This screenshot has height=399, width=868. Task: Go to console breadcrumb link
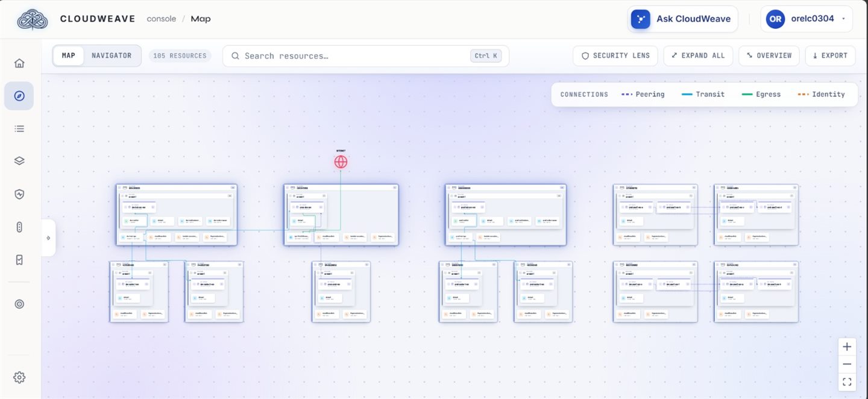tap(162, 19)
